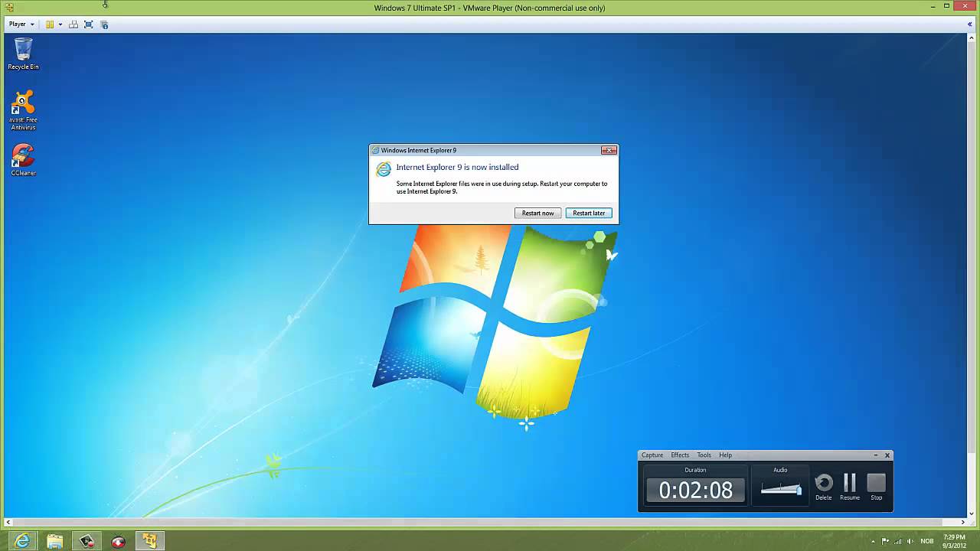Adjust the Audio level slider in recorder

pos(781,489)
